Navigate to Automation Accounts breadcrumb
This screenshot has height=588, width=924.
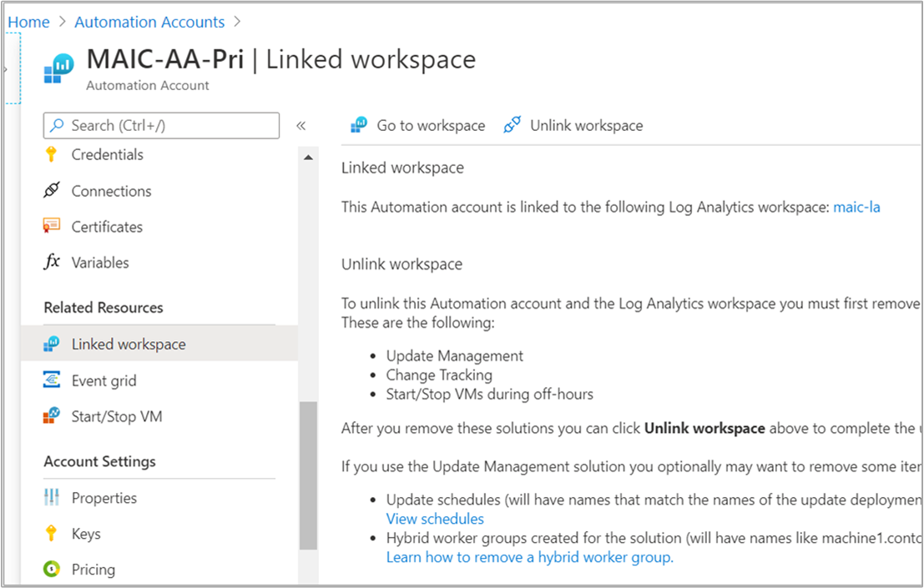[149, 21]
